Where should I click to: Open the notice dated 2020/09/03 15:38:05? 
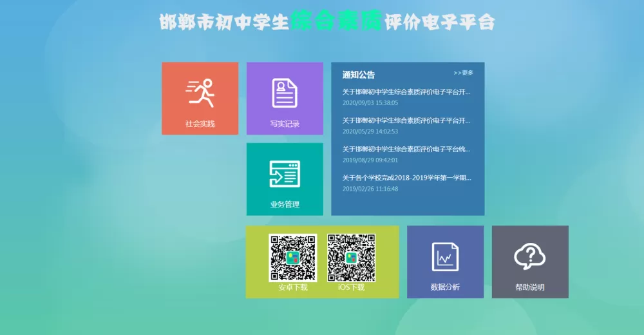coord(406,92)
